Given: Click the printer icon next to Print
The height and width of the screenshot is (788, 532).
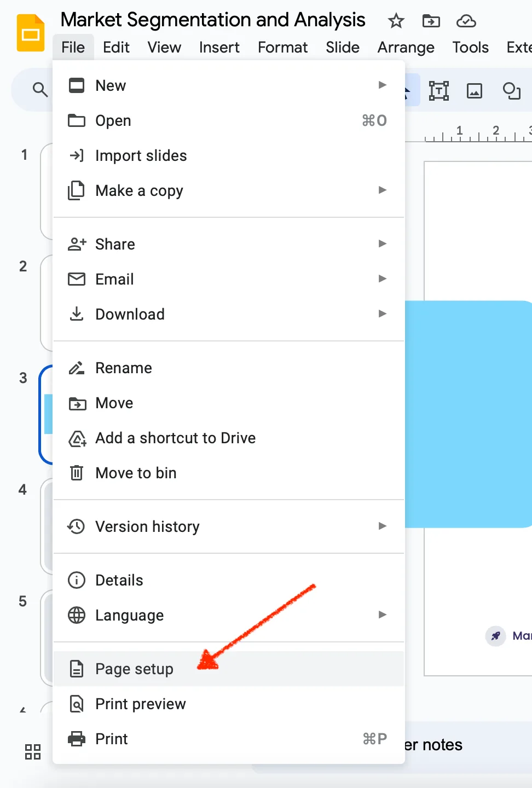Looking at the screenshot, I should tap(77, 739).
